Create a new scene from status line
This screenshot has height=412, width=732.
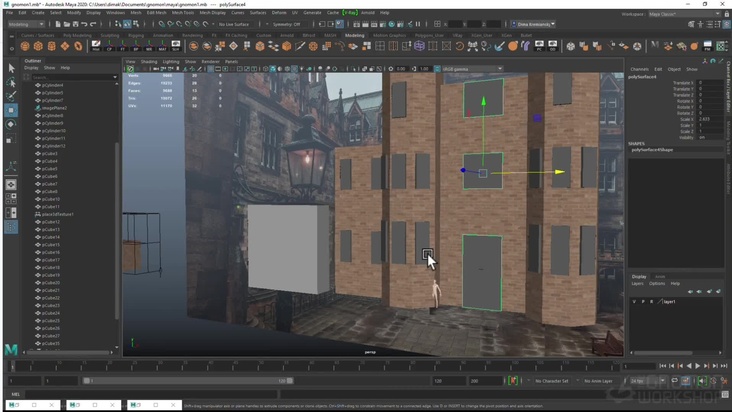click(x=58, y=24)
